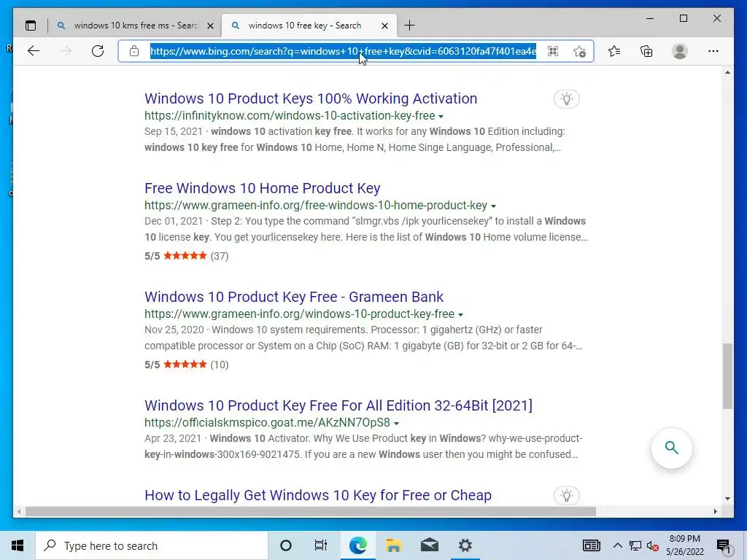Show hidden system tray icons
Screen dimensions: 747x560
click(x=617, y=545)
